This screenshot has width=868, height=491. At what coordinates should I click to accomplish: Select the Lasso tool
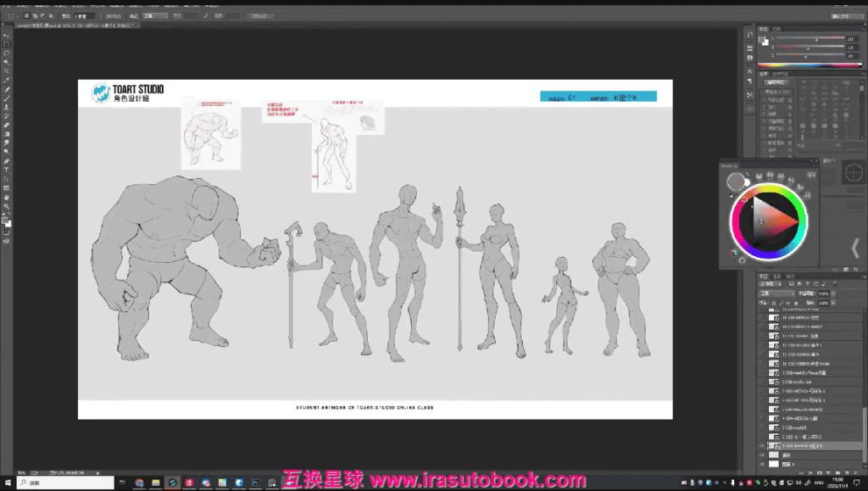(7, 53)
